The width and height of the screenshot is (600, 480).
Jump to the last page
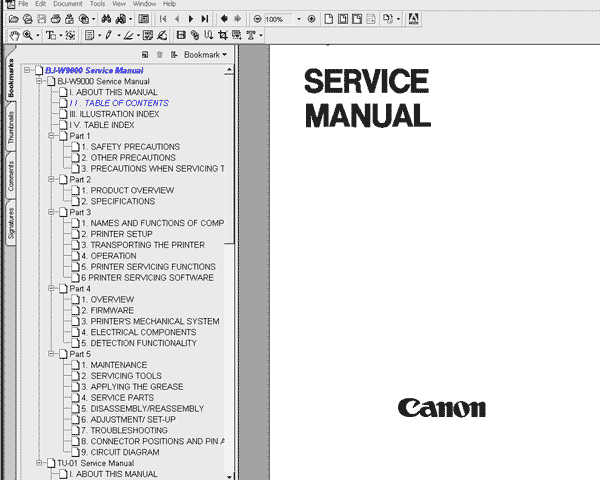point(205,19)
